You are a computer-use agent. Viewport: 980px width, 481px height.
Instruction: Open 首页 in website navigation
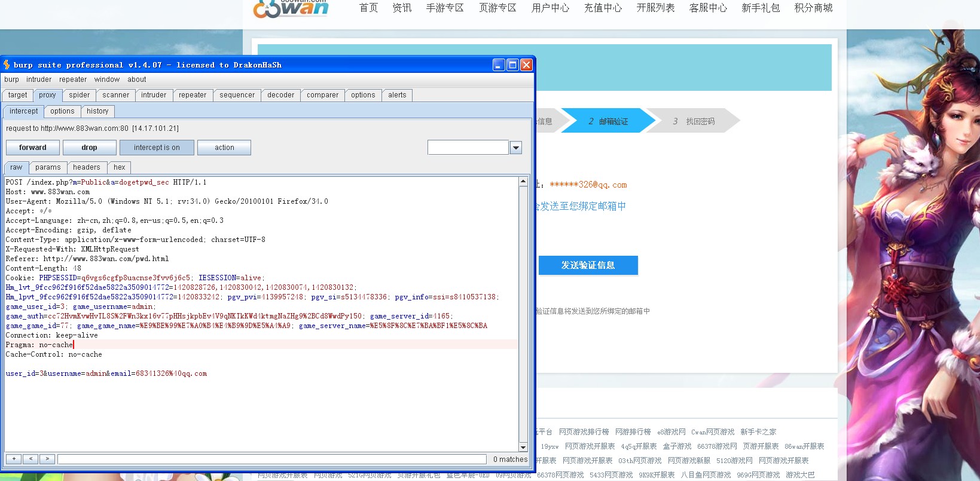[x=368, y=8]
